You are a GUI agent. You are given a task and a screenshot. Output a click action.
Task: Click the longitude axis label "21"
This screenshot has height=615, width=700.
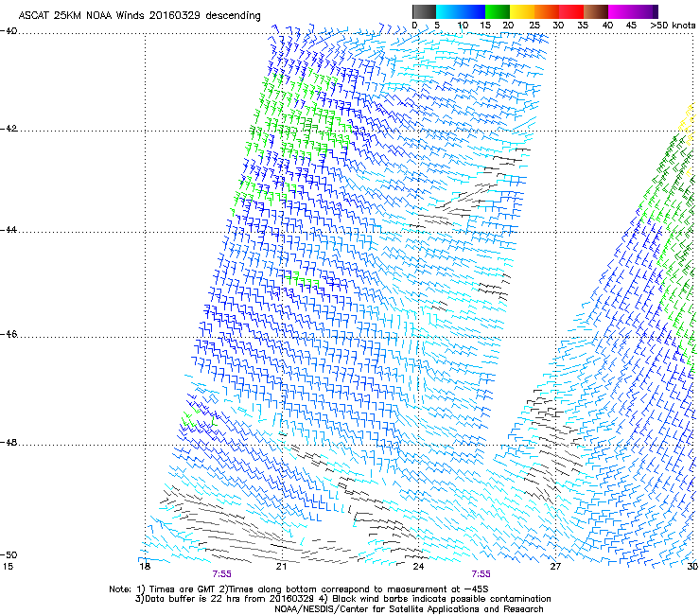281,567
